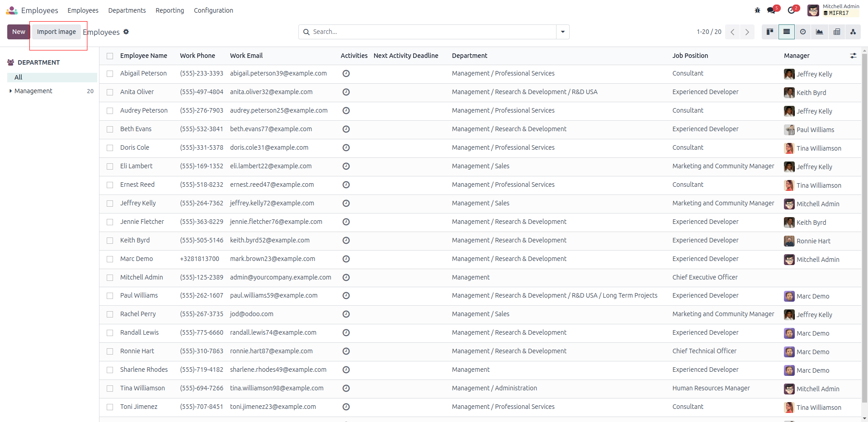Open the conversations messages icon
This screenshot has height=422, width=868.
pyautogui.click(x=771, y=10)
